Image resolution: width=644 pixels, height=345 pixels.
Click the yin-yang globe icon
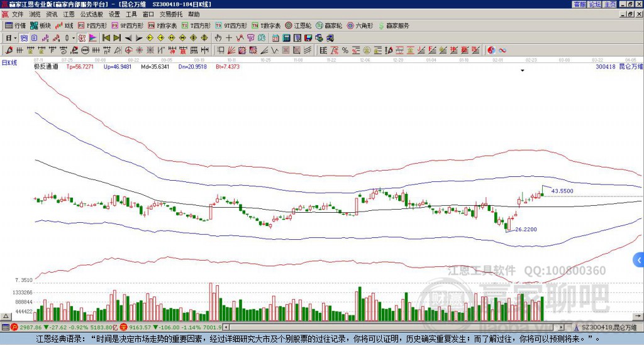(x=491, y=50)
